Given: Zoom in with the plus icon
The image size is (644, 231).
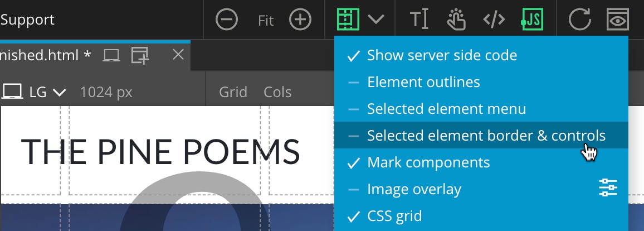Looking at the screenshot, I should pyautogui.click(x=300, y=20).
